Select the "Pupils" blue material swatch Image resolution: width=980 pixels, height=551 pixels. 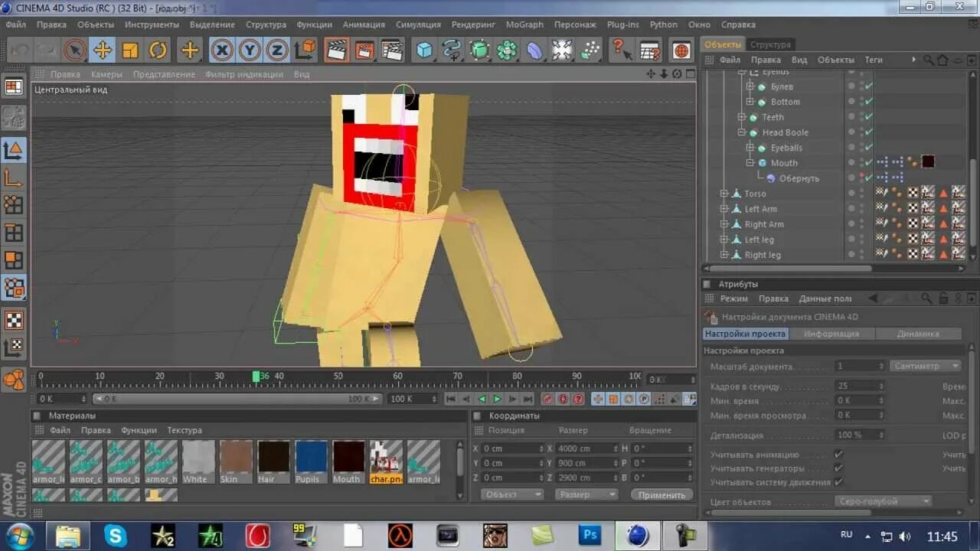pyautogui.click(x=311, y=461)
